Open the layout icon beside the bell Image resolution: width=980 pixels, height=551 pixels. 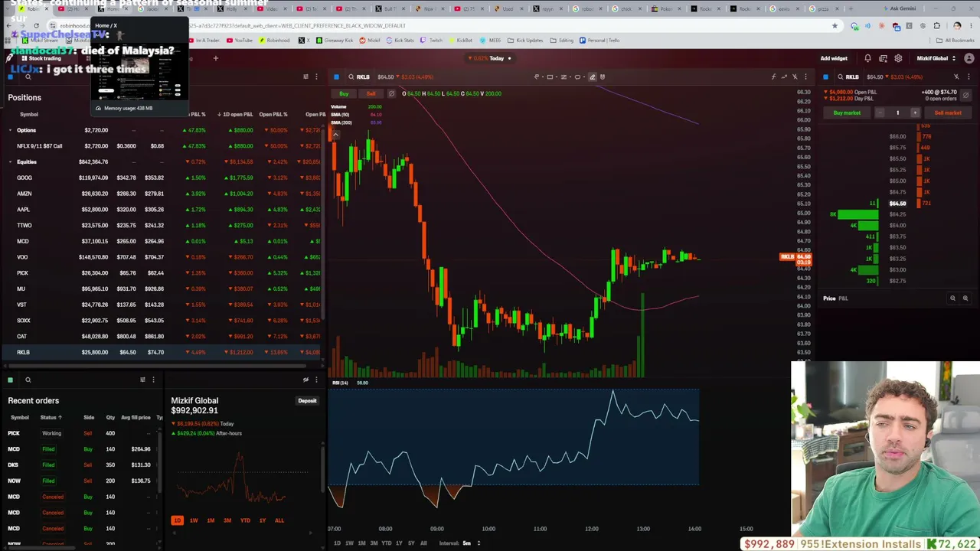click(x=883, y=58)
